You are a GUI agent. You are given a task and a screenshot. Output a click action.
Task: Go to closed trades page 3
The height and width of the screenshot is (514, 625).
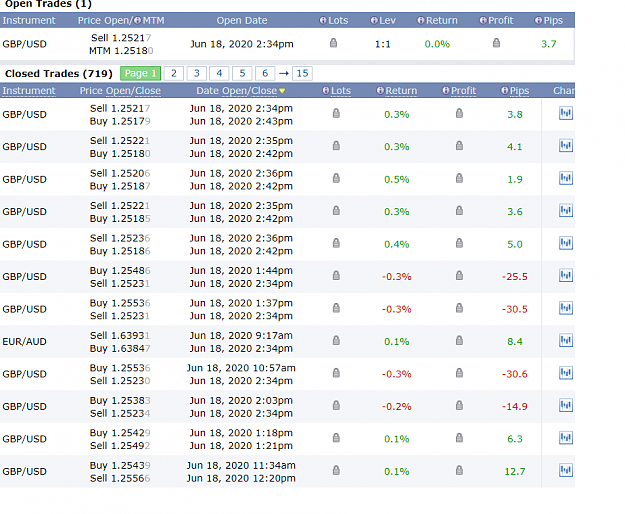tap(197, 73)
